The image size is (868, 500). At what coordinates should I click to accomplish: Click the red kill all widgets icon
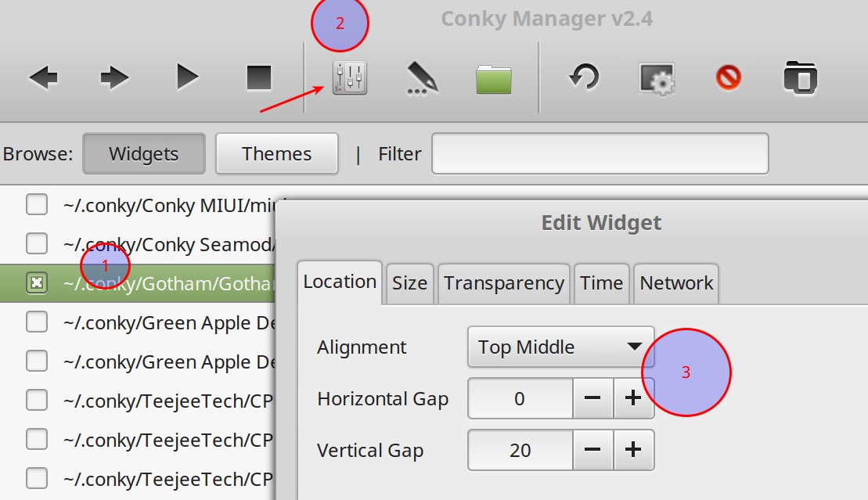point(729,77)
